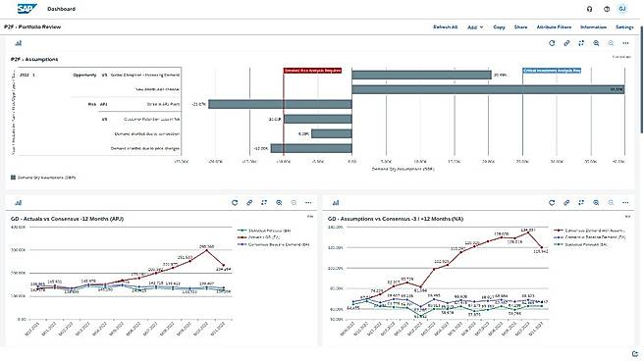
Task: Click the Dashboard title in header
Action: point(61,9)
